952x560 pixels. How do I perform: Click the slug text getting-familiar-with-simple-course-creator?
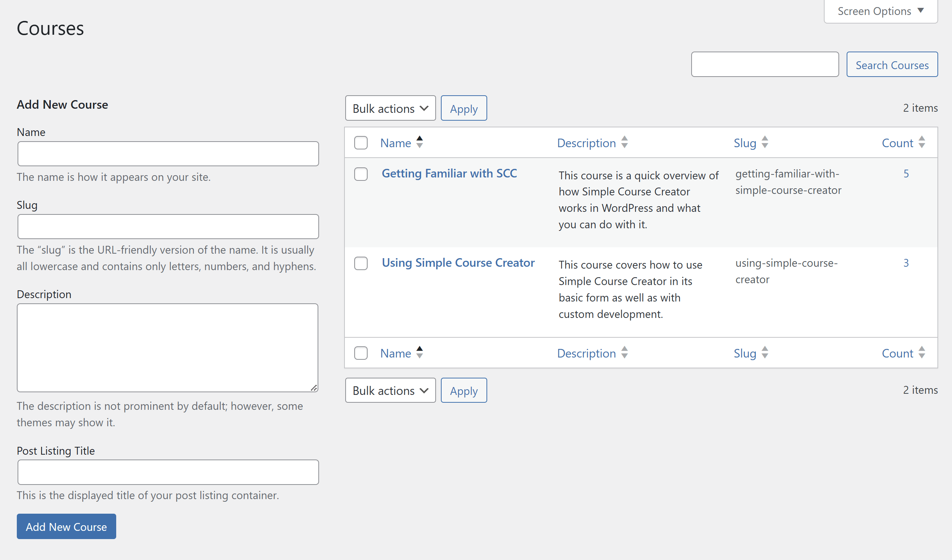[788, 182]
